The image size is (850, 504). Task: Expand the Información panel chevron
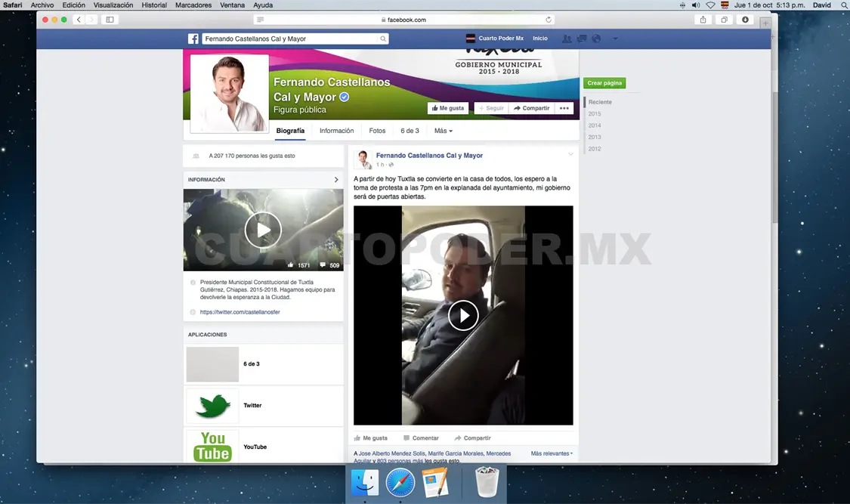click(x=336, y=179)
